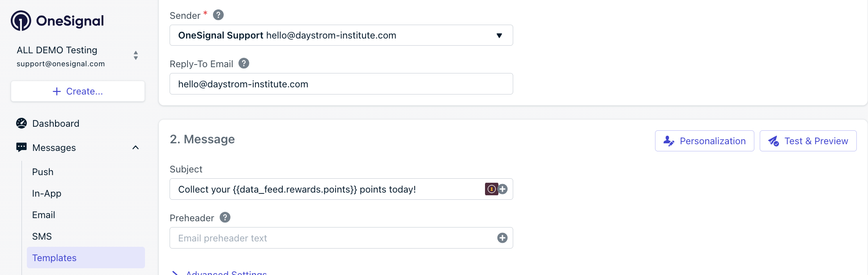This screenshot has width=868, height=275.
Task: Click the Test & Preview button
Action: tap(808, 141)
